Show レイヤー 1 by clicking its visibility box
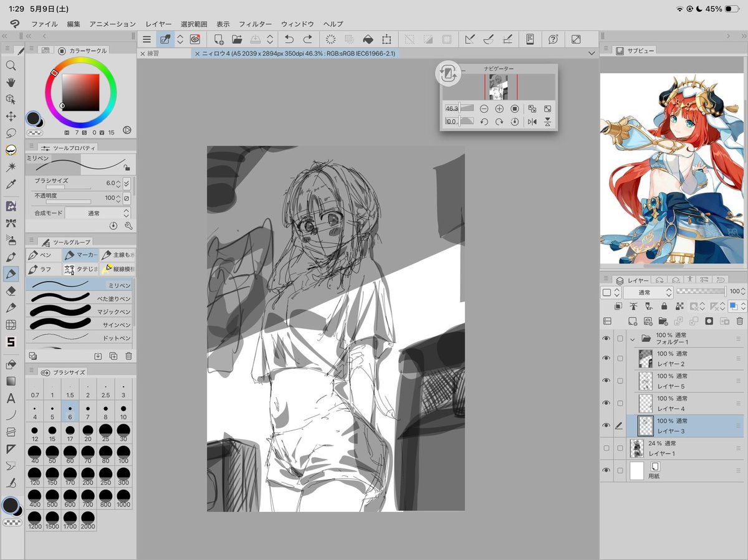Image resolution: width=748 pixels, height=560 pixels. [x=607, y=448]
